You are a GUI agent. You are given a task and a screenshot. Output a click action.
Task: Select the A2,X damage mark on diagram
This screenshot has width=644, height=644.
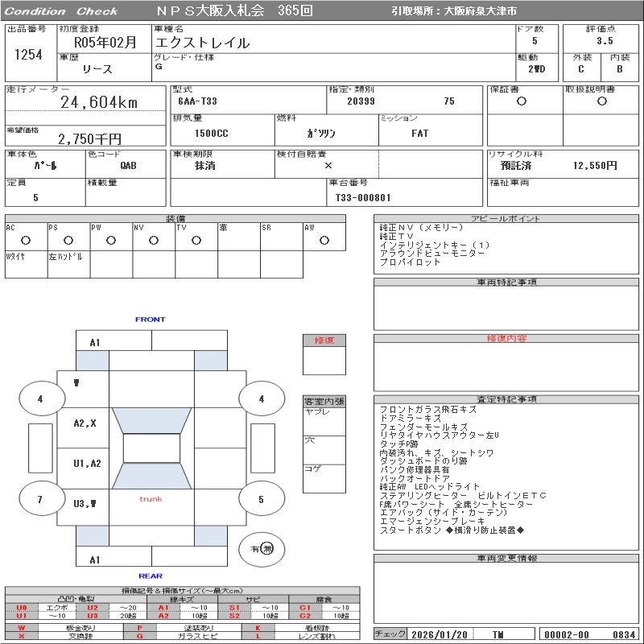tap(85, 423)
